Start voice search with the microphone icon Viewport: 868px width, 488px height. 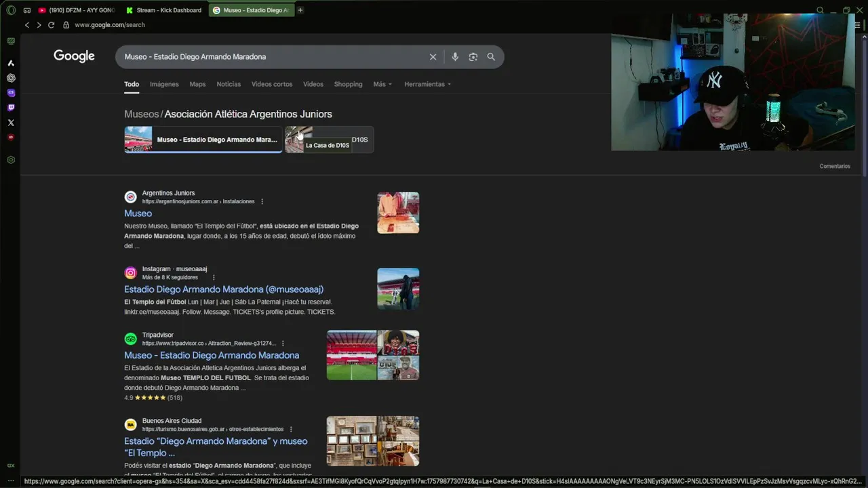455,57
